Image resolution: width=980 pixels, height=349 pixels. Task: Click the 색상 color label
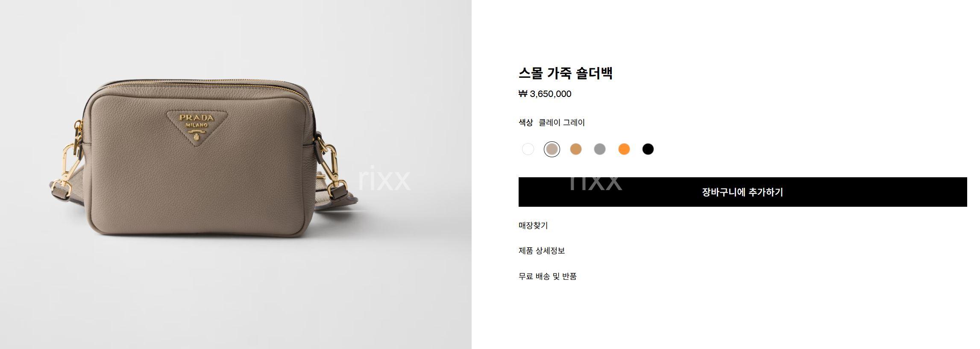pyautogui.click(x=525, y=123)
